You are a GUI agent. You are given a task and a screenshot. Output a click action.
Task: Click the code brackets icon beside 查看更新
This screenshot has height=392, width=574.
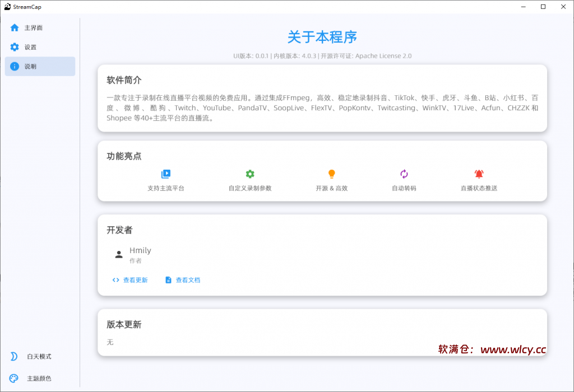click(115, 280)
